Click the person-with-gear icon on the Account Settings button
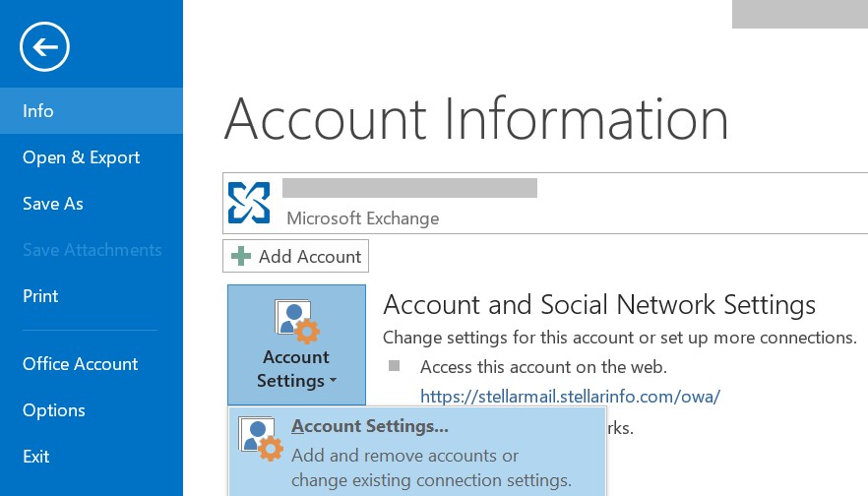This screenshot has width=868, height=496. click(x=295, y=321)
